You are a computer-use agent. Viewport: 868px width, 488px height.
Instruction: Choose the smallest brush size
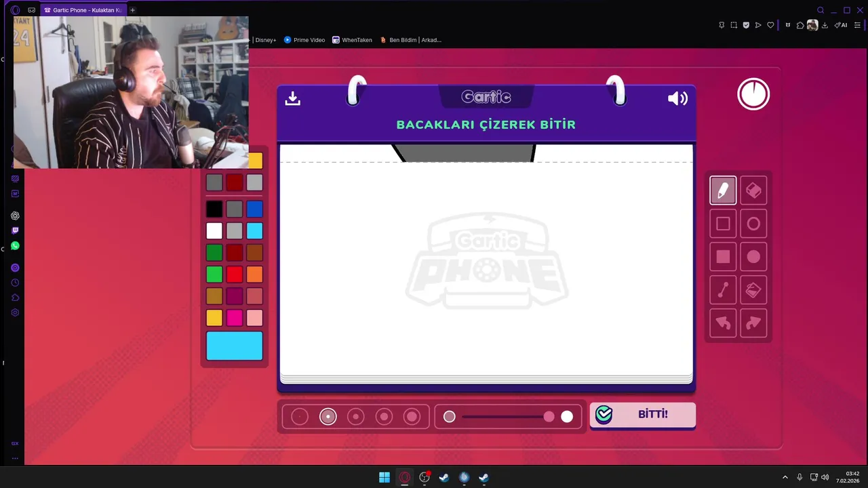(300, 417)
